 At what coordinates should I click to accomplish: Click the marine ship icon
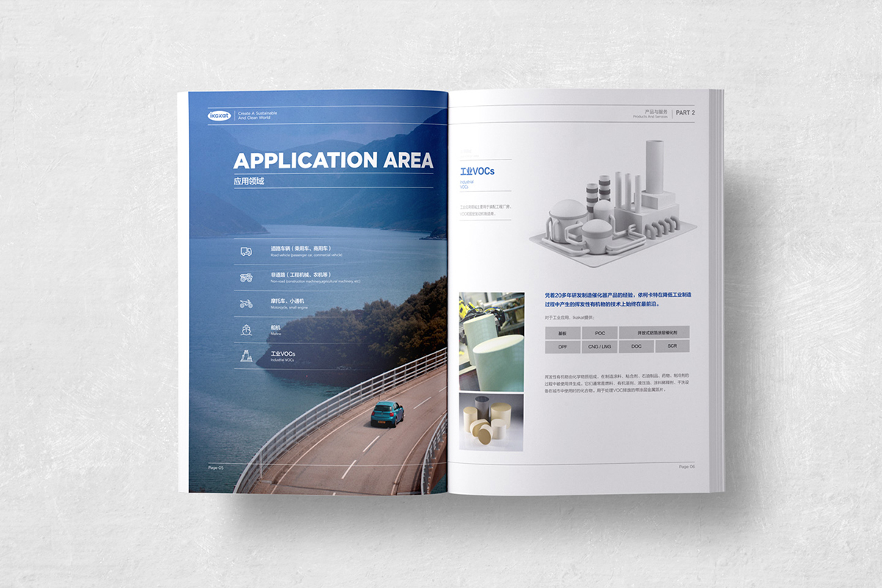point(246,330)
